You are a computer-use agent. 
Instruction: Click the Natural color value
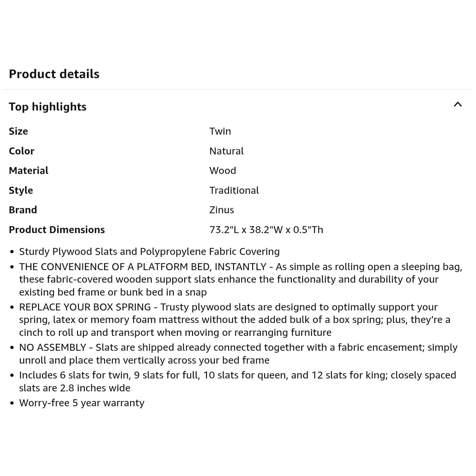(x=226, y=151)
